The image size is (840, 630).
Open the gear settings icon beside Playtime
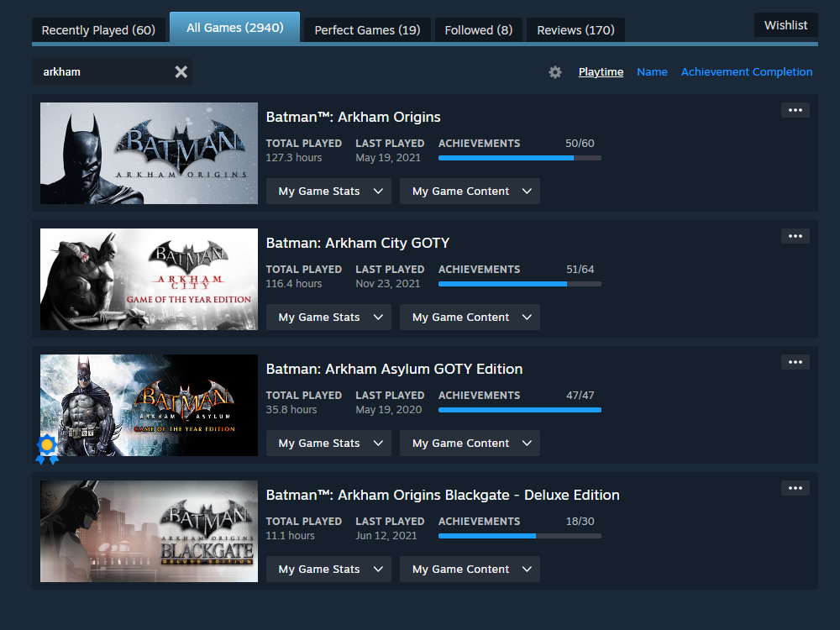555,71
